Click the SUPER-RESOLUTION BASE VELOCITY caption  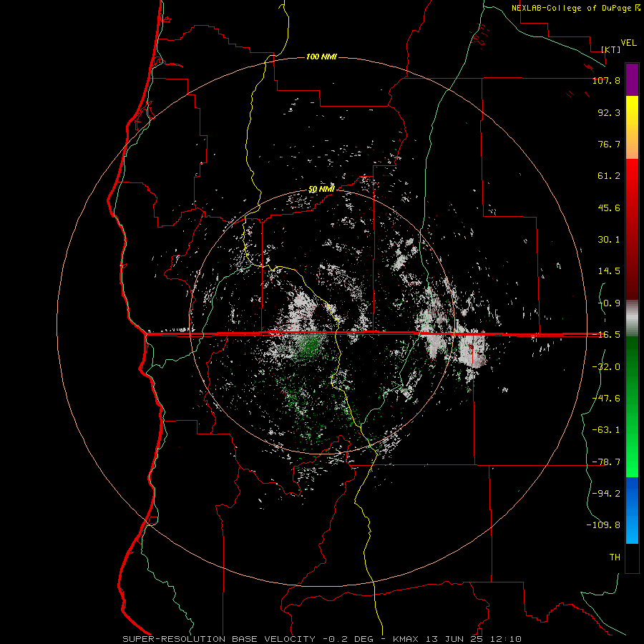click(219, 639)
